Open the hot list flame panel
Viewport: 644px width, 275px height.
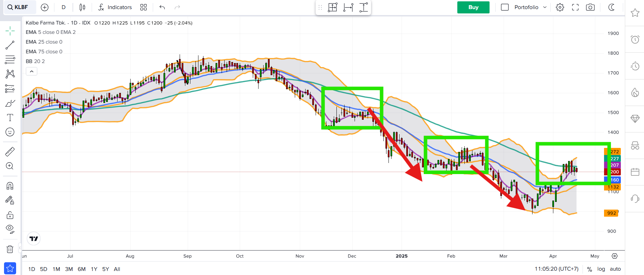tap(635, 93)
